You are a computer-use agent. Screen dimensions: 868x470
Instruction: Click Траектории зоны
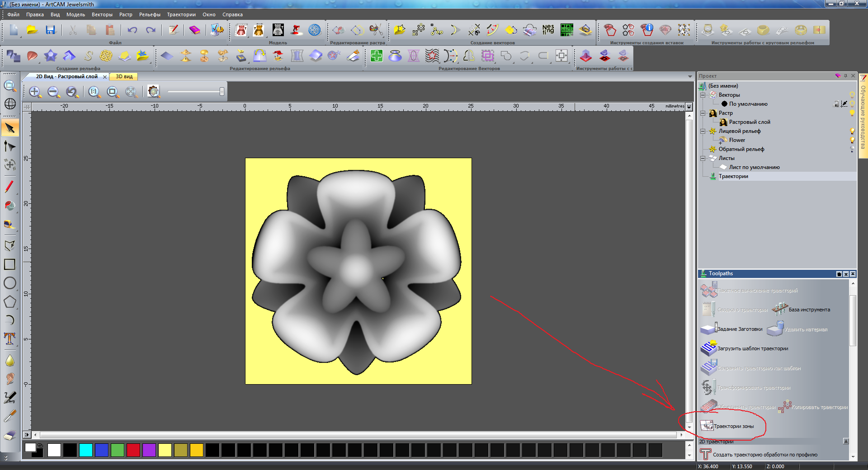(727, 426)
